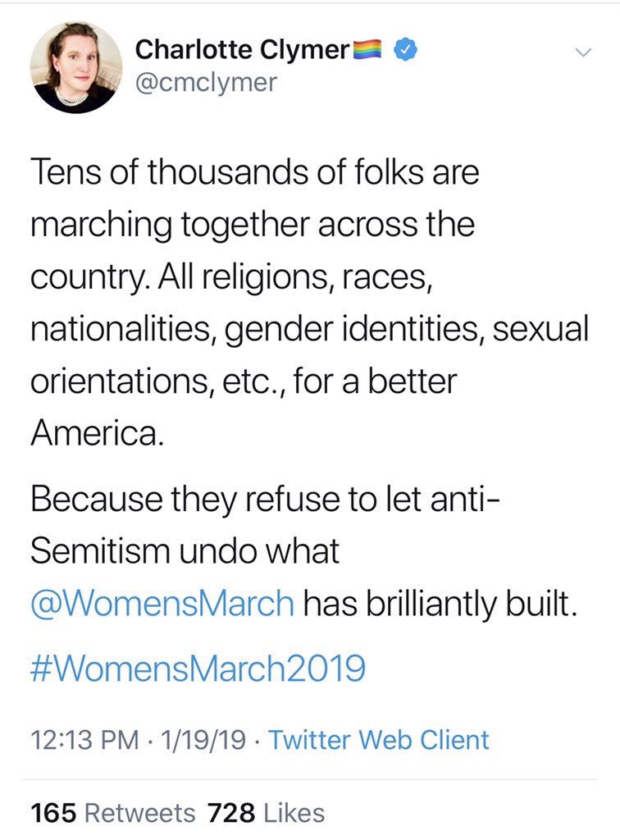Click the 'has brilliantly built.' text

tap(441, 605)
